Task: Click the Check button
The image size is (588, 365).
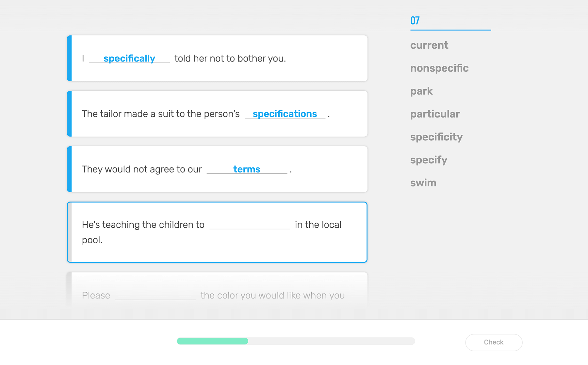Action: tap(493, 342)
